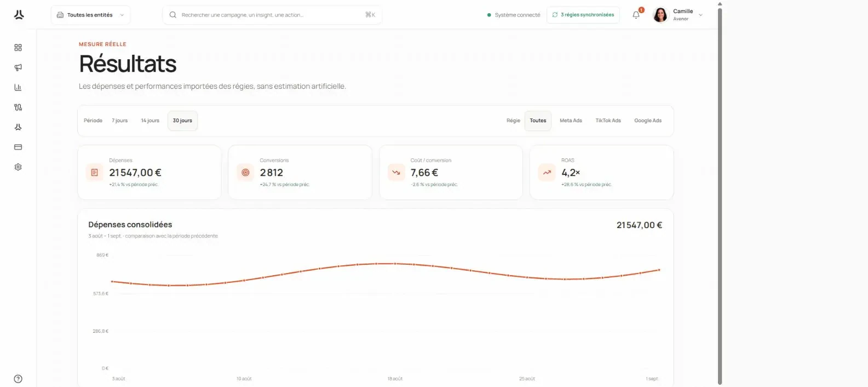This screenshot has width=868, height=387.
Task: Click the 2 812 Conversions value
Action: pyautogui.click(x=272, y=173)
